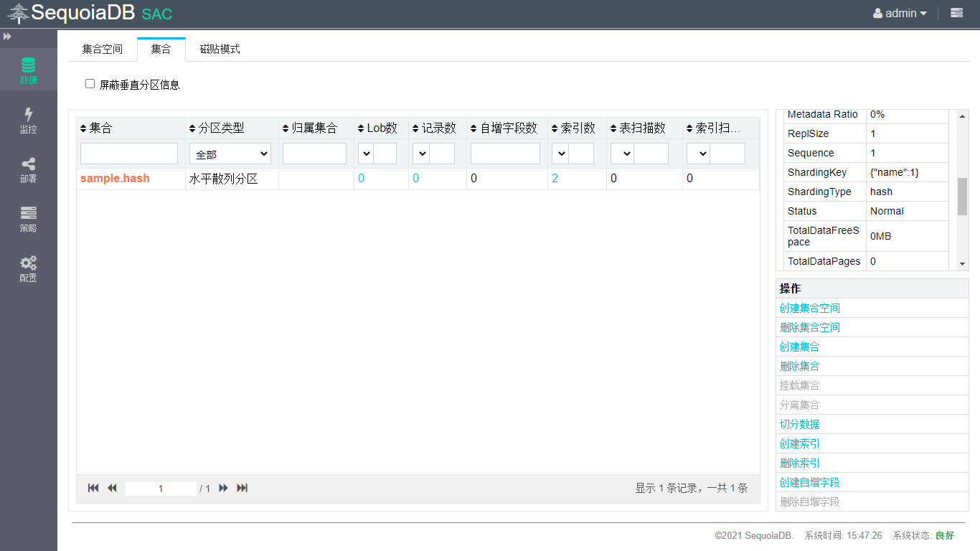Open the 分区类型 filter dropdown showing 全部
Image resolution: width=980 pixels, height=551 pixels.
pyautogui.click(x=230, y=154)
